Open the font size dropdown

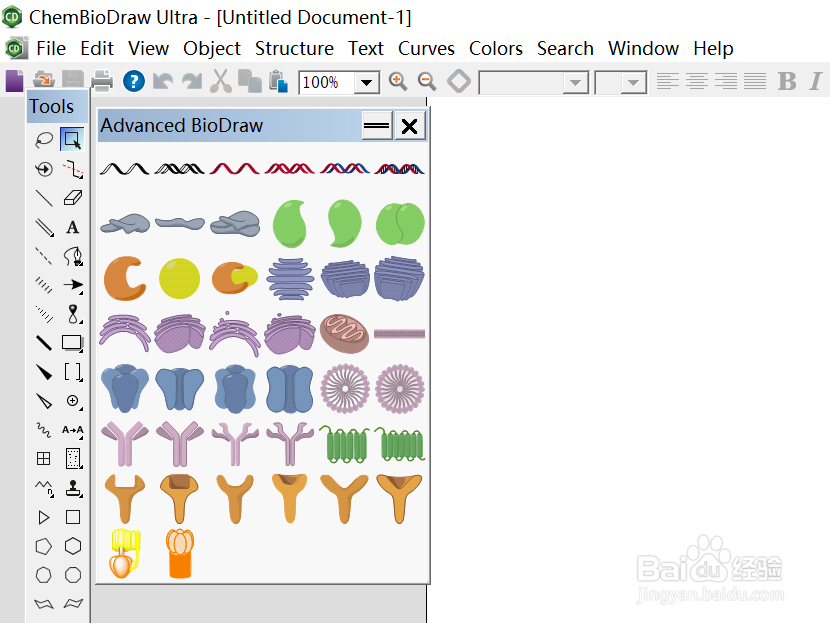tap(634, 83)
